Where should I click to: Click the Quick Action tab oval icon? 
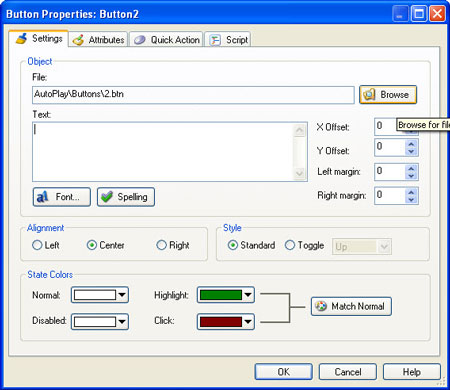click(x=140, y=40)
